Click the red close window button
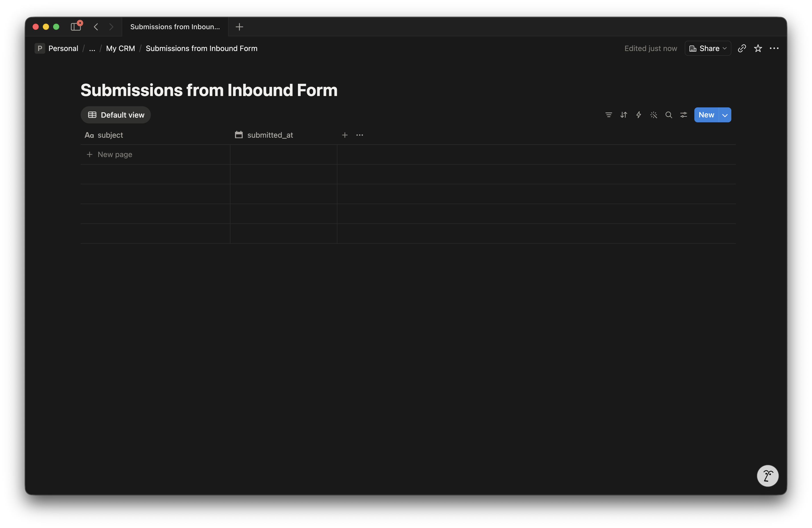Viewport: 812px width, 528px height. click(35, 27)
